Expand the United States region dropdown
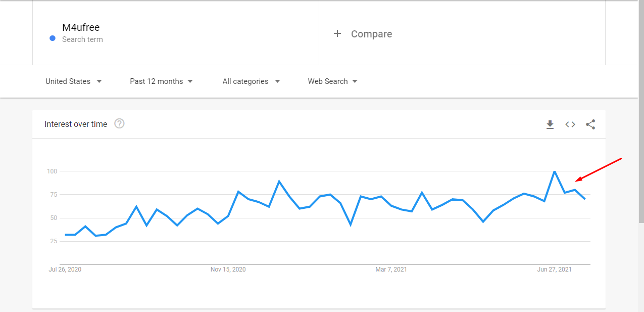 pos(74,81)
